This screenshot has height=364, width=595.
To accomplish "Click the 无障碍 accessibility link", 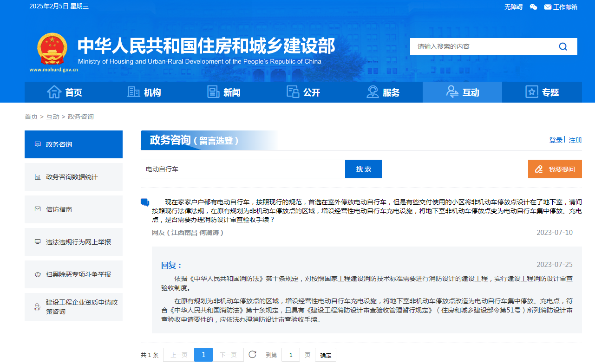I will click(514, 7).
